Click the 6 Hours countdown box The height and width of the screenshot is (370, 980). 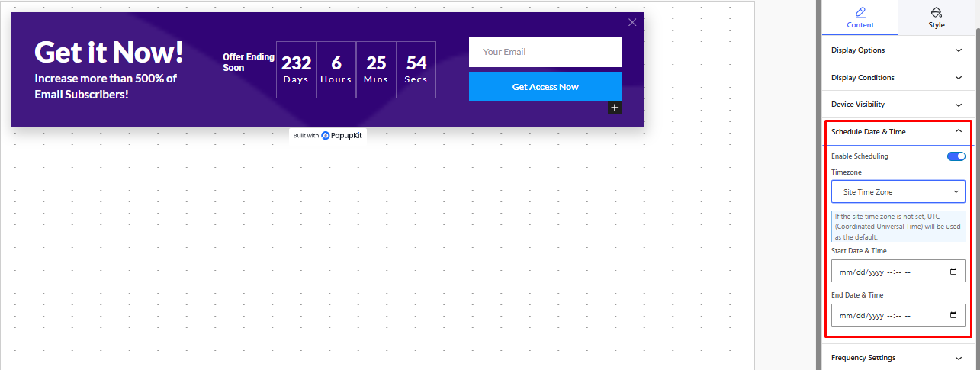click(x=336, y=69)
